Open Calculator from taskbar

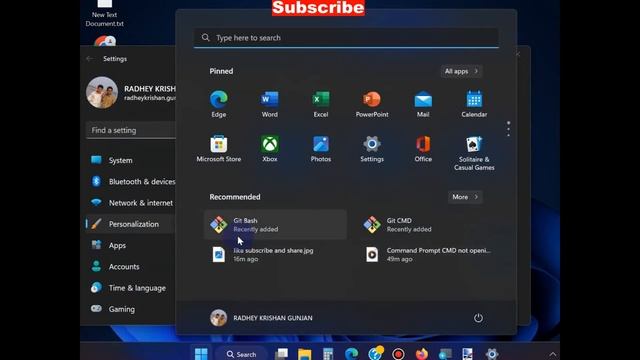point(328,354)
